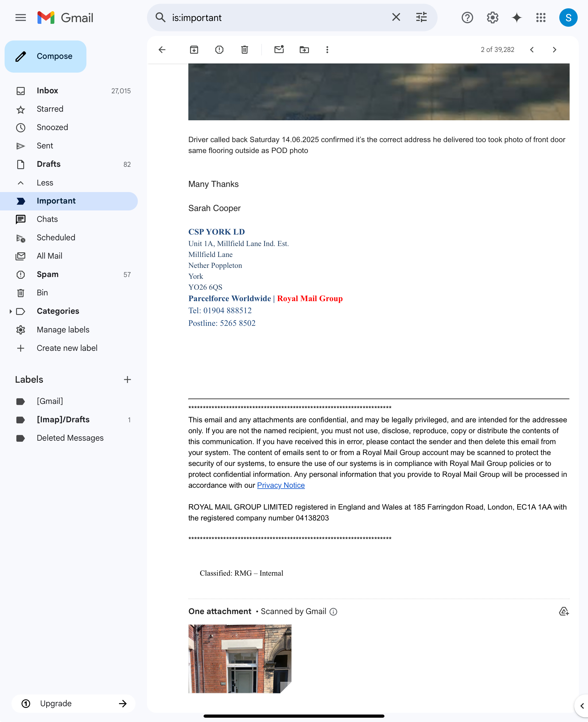Open the Spam folder
The width and height of the screenshot is (588, 722).
69,275
